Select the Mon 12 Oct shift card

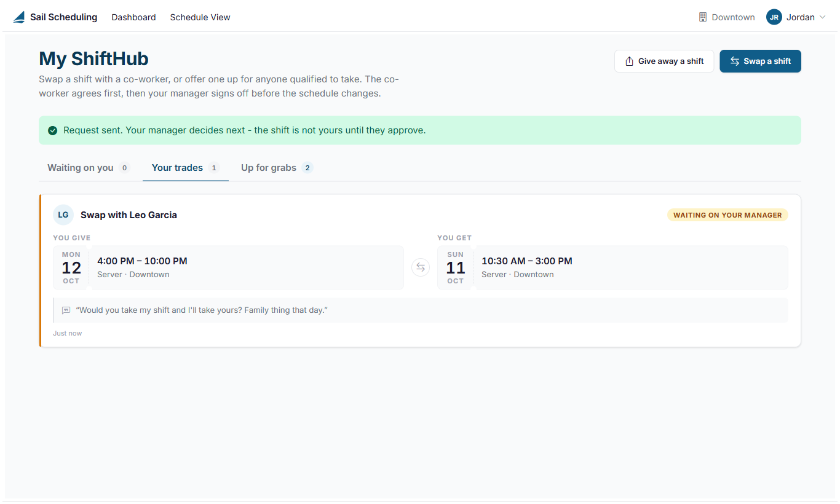(x=229, y=267)
